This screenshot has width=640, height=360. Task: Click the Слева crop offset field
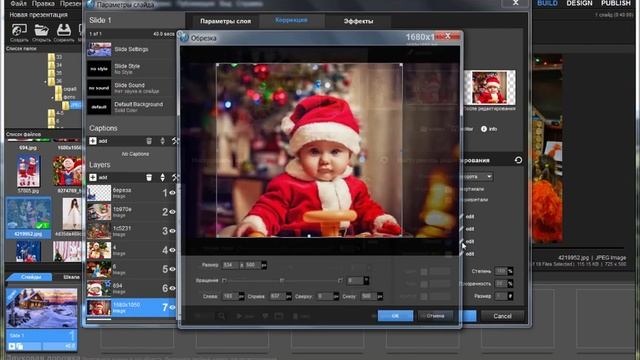click(230, 296)
